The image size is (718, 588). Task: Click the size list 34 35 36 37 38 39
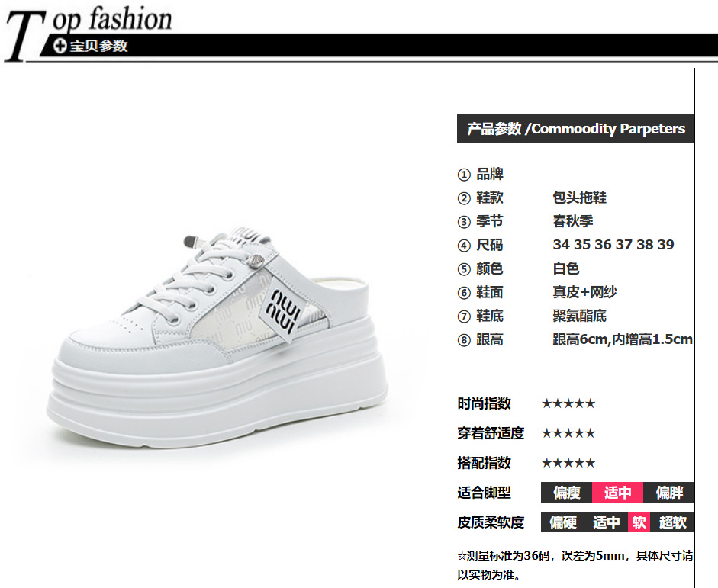[x=613, y=245]
